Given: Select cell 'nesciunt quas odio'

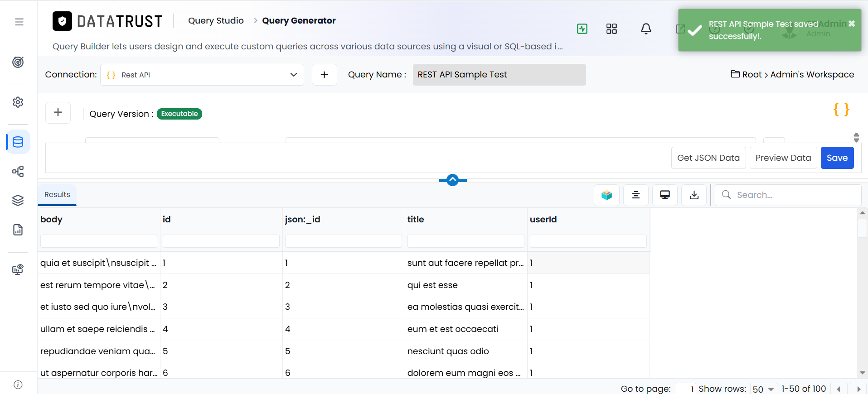Looking at the screenshot, I should (x=466, y=351).
